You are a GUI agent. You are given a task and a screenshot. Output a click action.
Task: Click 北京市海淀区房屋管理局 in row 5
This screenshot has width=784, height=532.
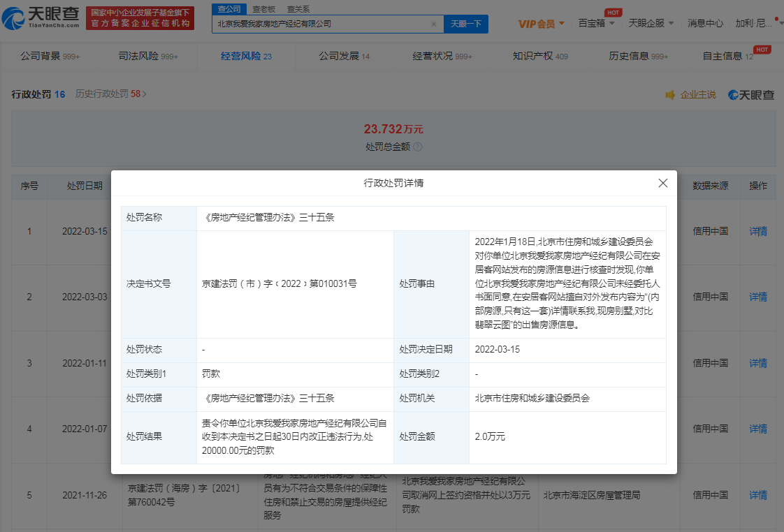click(x=592, y=496)
